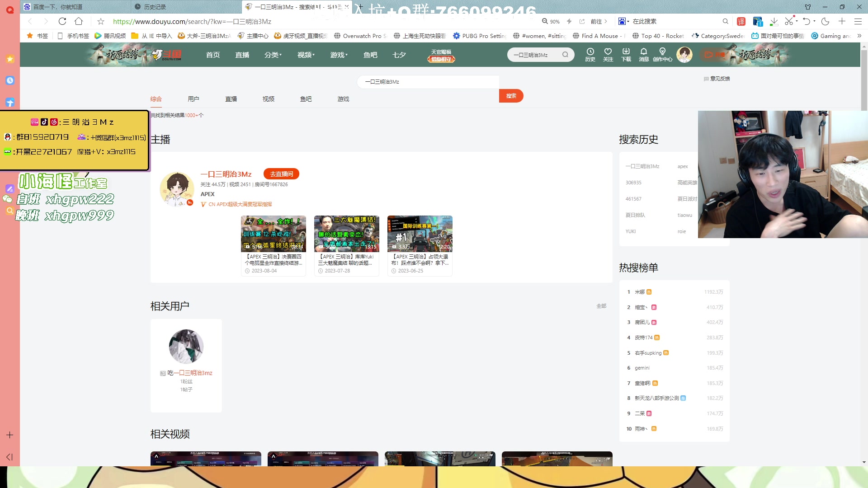Open the 消息 bell icon in header
The image size is (868, 488).
[x=644, y=55]
